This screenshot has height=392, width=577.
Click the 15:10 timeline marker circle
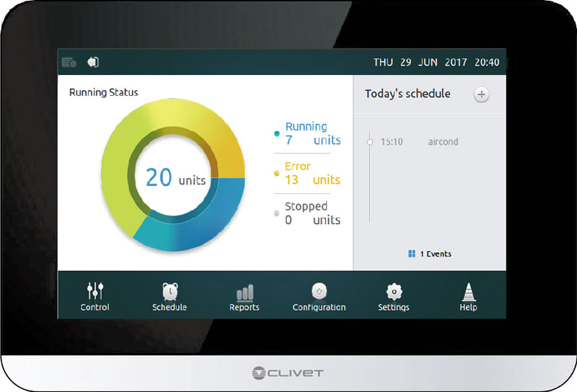370,141
